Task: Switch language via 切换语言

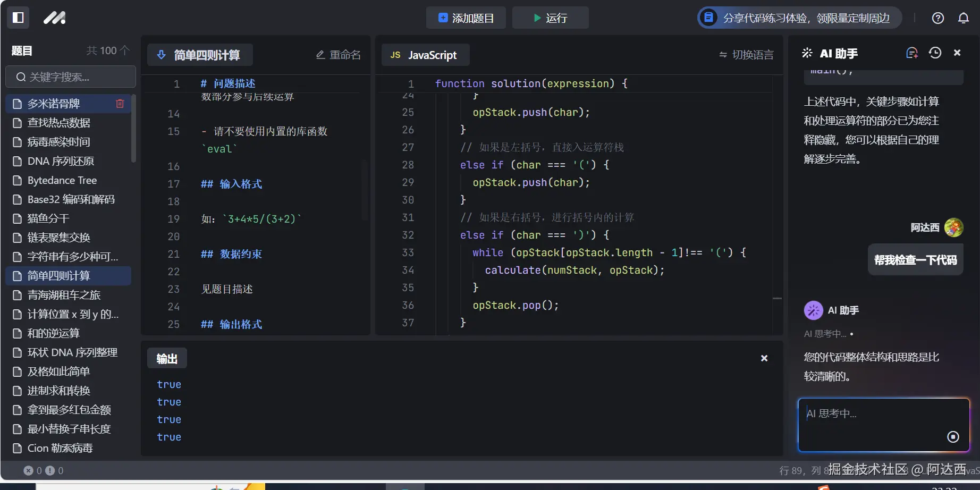Action: coord(746,55)
